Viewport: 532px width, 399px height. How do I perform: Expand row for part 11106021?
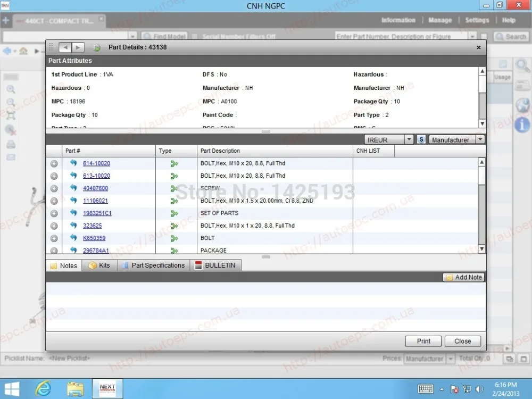click(54, 201)
